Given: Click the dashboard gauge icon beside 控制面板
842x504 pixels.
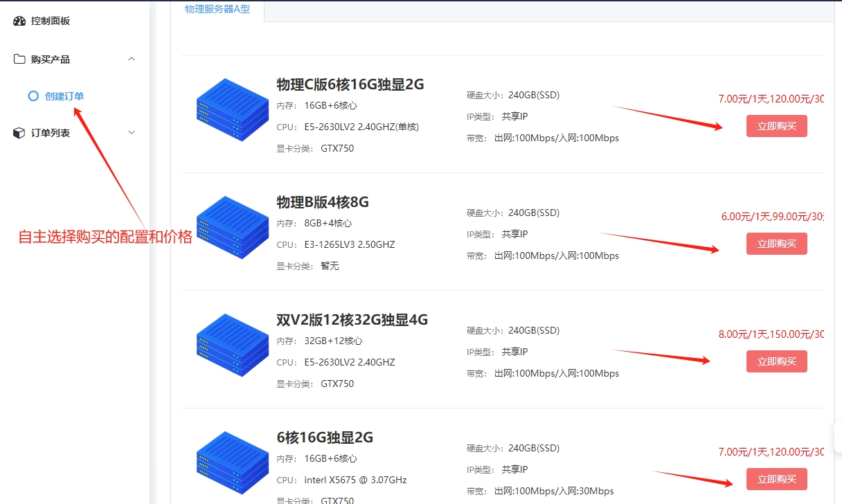Looking at the screenshot, I should tap(19, 21).
